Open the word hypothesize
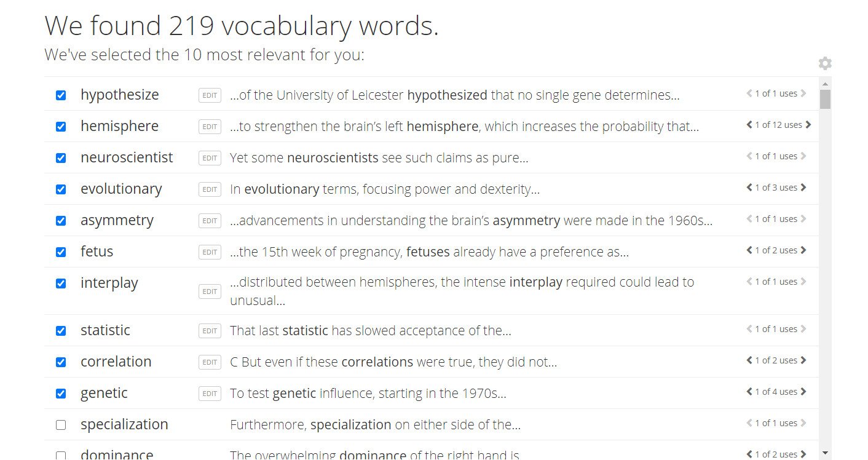This screenshot has height=460, width=868. (120, 95)
